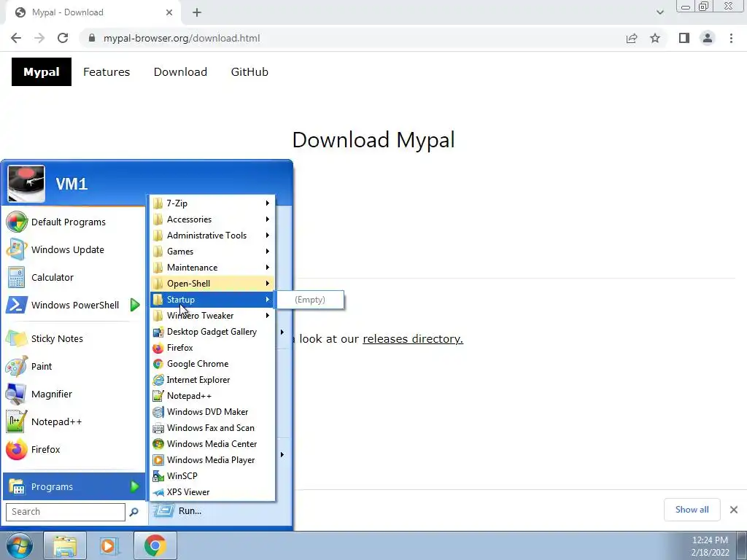747x560 pixels.
Task: Open Google Chrome from the Programs list
Action: (212, 364)
